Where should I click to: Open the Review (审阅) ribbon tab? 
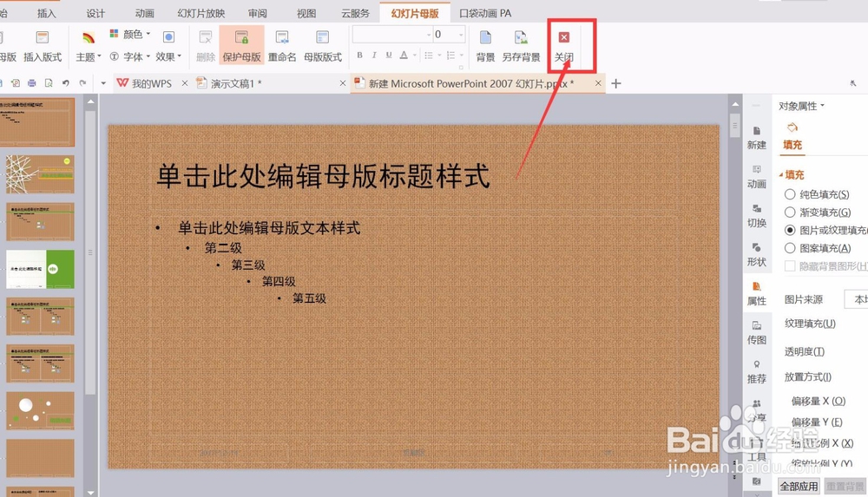click(x=258, y=13)
